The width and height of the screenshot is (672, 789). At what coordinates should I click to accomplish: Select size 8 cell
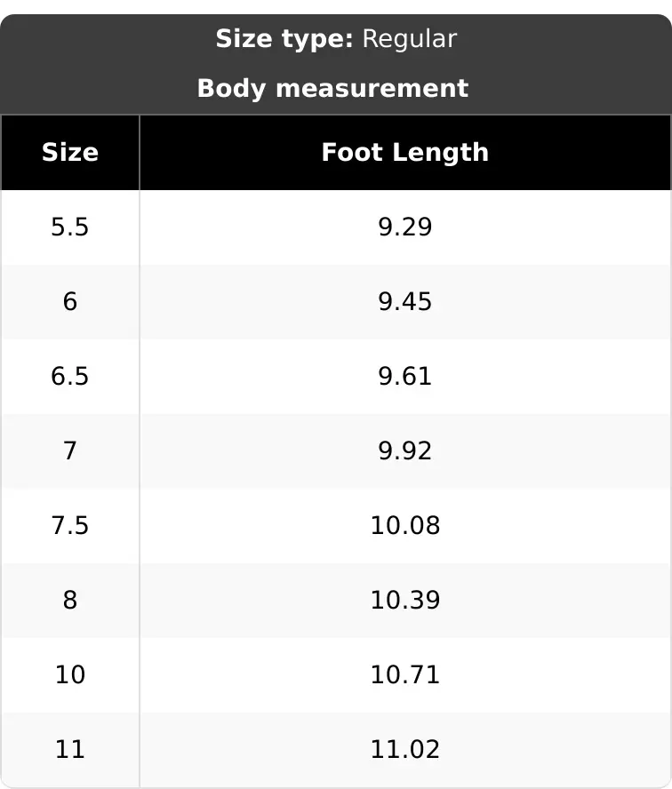click(70, 601)
